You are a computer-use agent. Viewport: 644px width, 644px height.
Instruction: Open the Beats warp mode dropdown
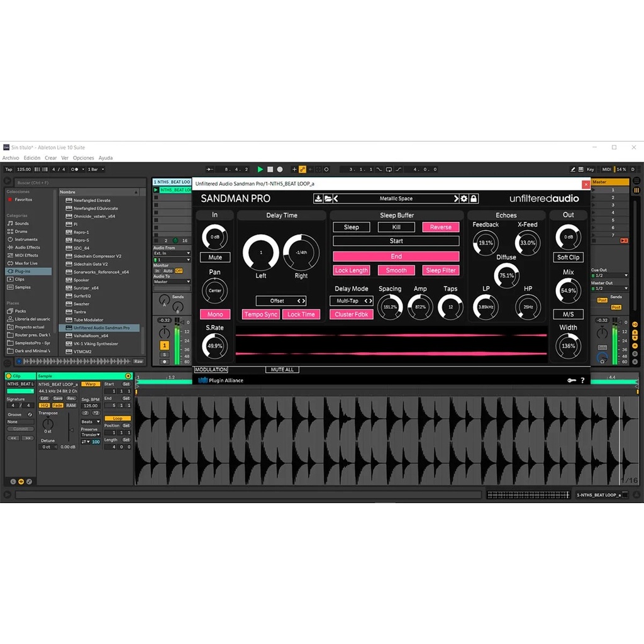pos(91,422)
